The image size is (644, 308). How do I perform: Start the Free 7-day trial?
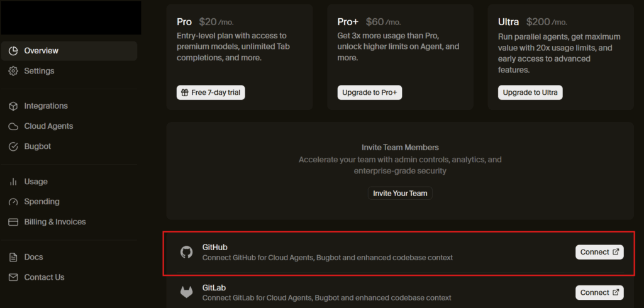[211, 92]
